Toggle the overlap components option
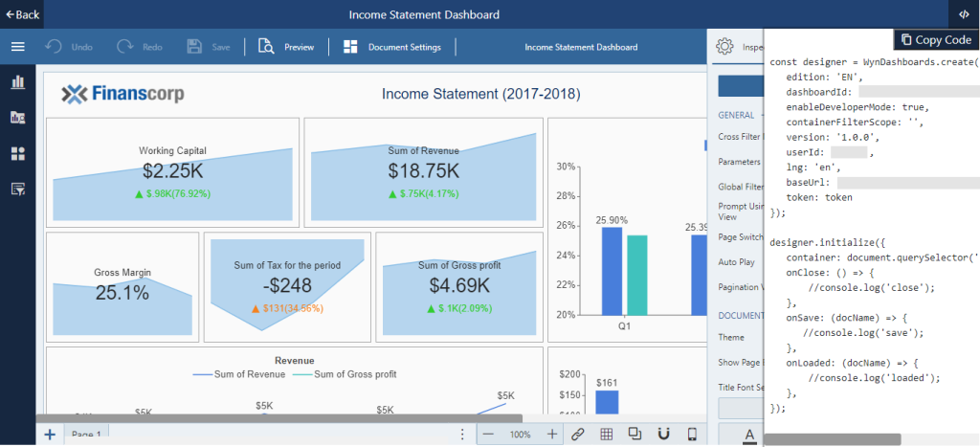This screenshot has width=980, height=447. pyautogui.click(x=635, y=434)
